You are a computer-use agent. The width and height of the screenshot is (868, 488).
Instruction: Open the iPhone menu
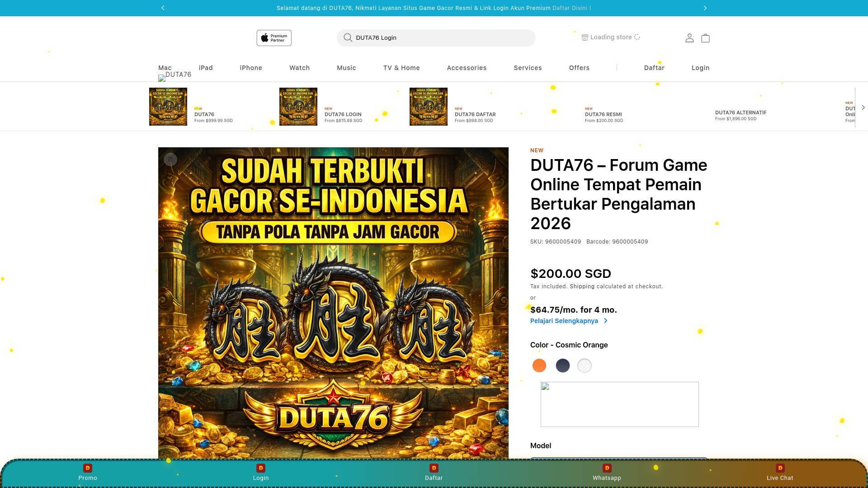click(251, 68)
